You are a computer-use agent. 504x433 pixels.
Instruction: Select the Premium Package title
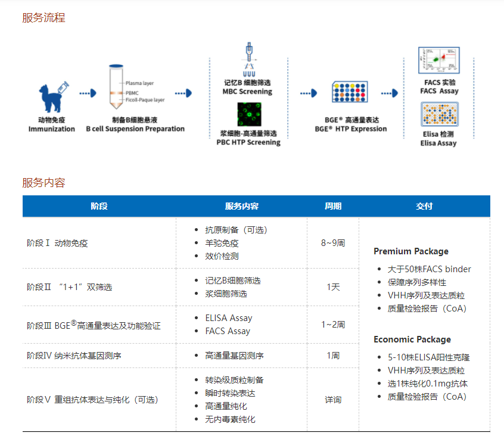tap(411, 251)
